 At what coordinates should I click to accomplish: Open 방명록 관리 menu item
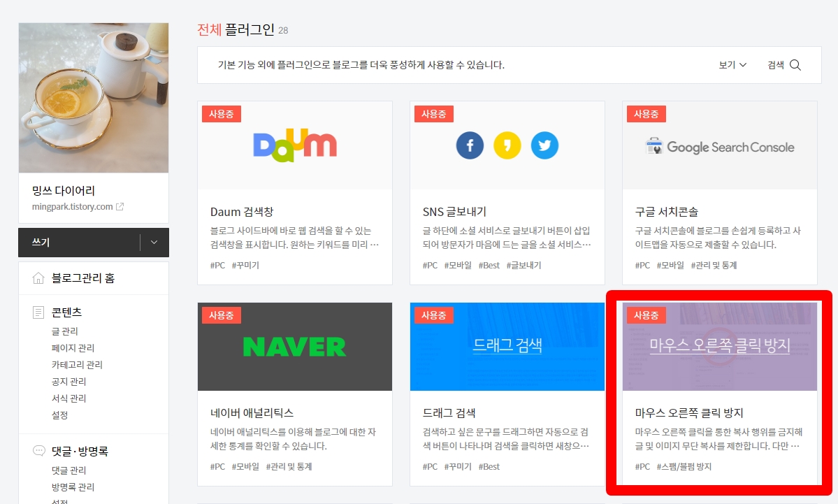[73, 487]
